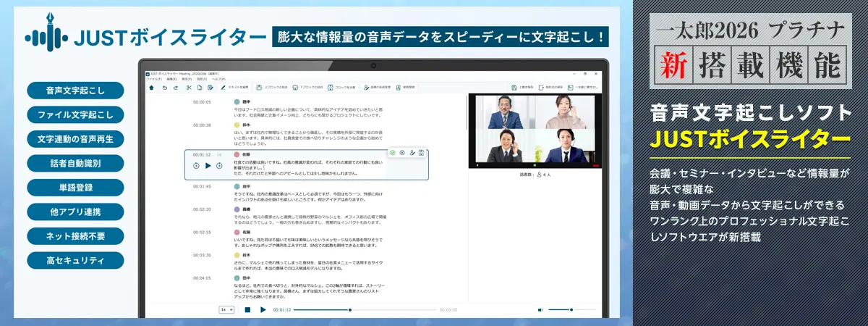Click the Home icon in the toolbar
The image size is (868, 326).
(x=151, y=88)
